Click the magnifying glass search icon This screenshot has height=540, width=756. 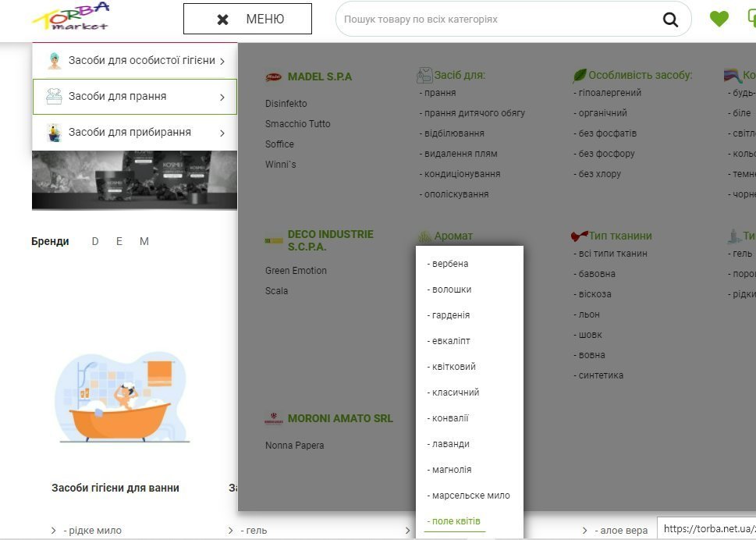pyautogui.click(x=670, y=20)
